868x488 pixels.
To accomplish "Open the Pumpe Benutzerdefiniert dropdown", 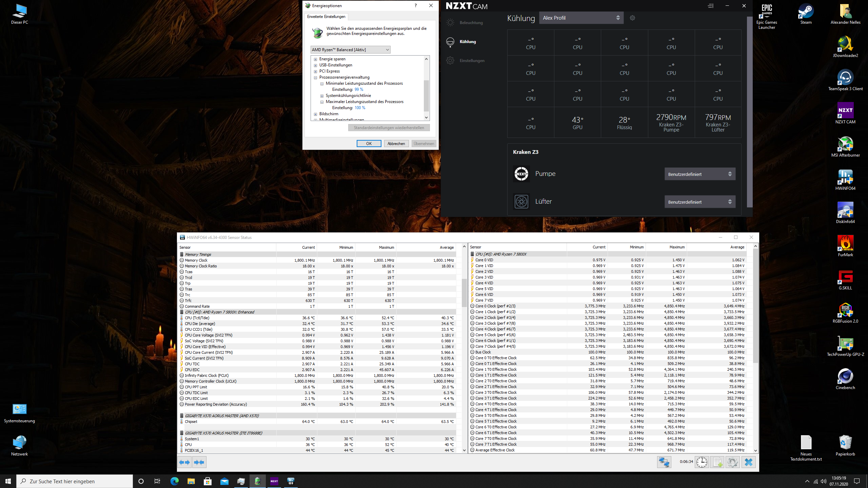I will pyautogui.click(x=699, y=174).
